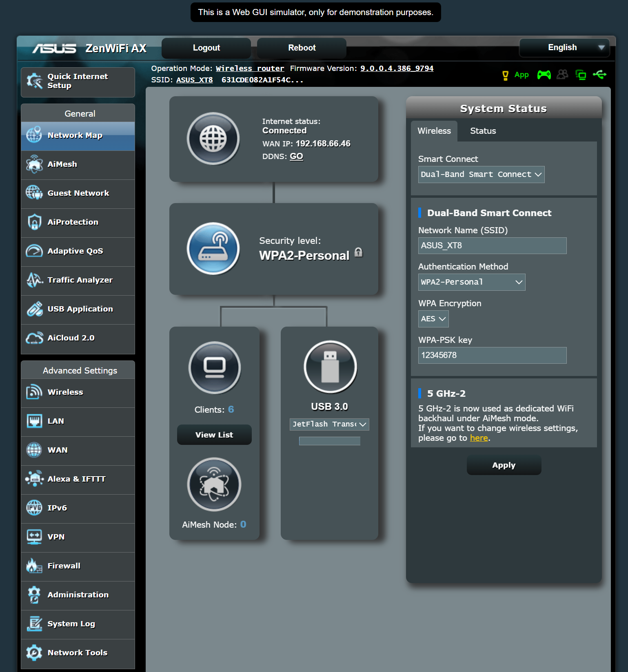The image size is (628, 672).
Task: Click the Network Tools icon
Action: 34,652
